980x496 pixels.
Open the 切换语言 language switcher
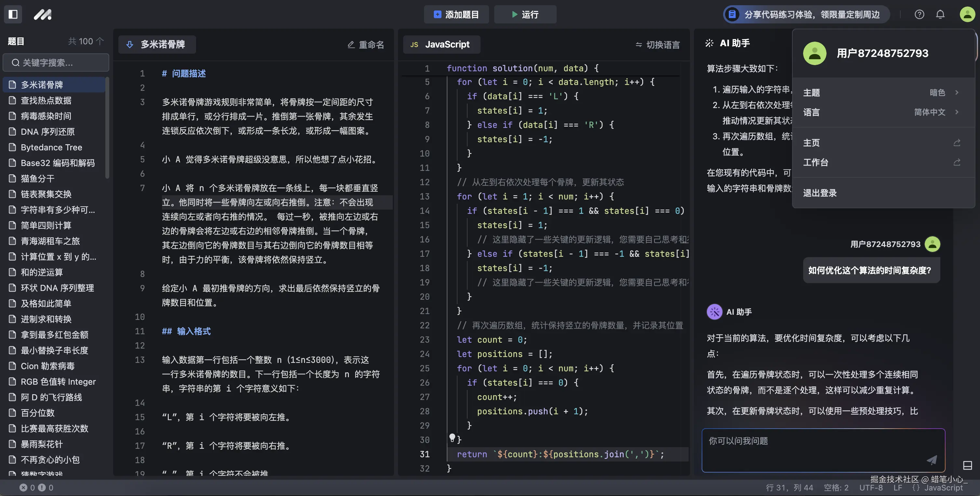657,45
